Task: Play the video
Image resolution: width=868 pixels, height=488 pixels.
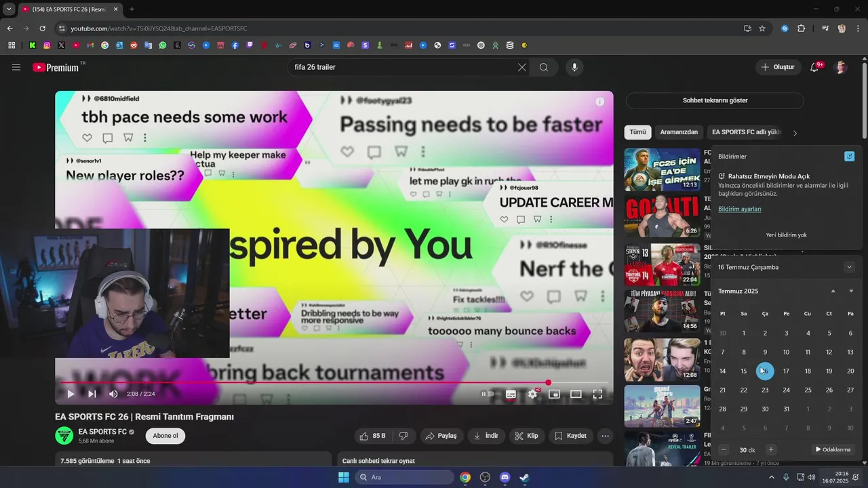Action: click(x=71, y=394)
